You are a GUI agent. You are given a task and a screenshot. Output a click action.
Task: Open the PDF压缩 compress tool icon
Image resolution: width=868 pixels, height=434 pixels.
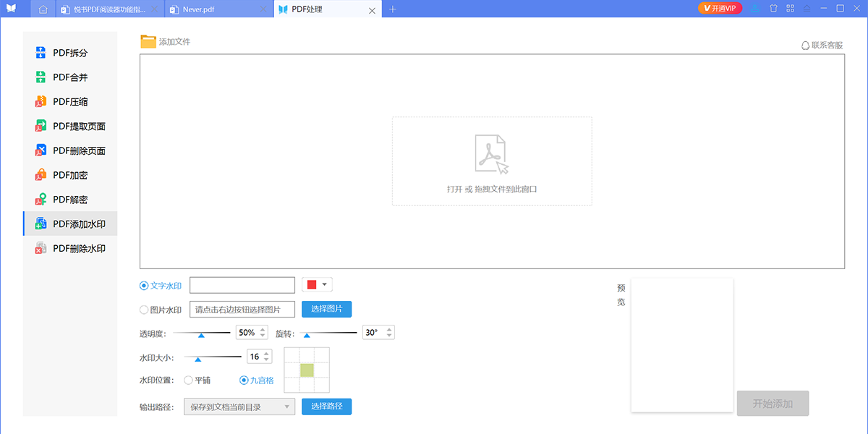click(41, 102)
